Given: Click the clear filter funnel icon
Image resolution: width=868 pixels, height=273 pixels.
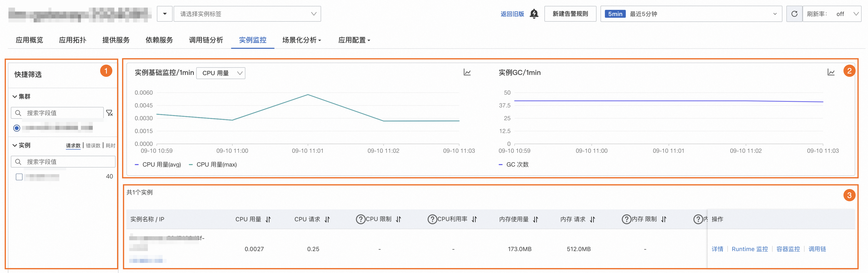Looking at the screenshot, I should click(x=110, y=113).
